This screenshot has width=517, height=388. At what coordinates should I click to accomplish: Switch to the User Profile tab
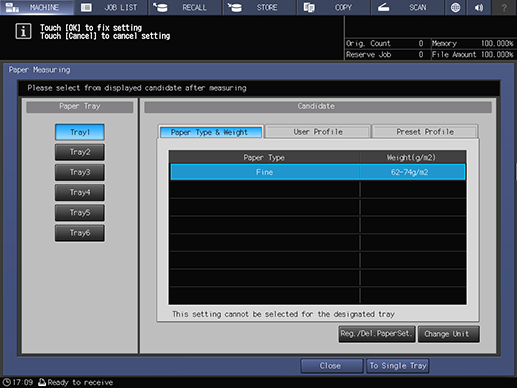point(318,132)
